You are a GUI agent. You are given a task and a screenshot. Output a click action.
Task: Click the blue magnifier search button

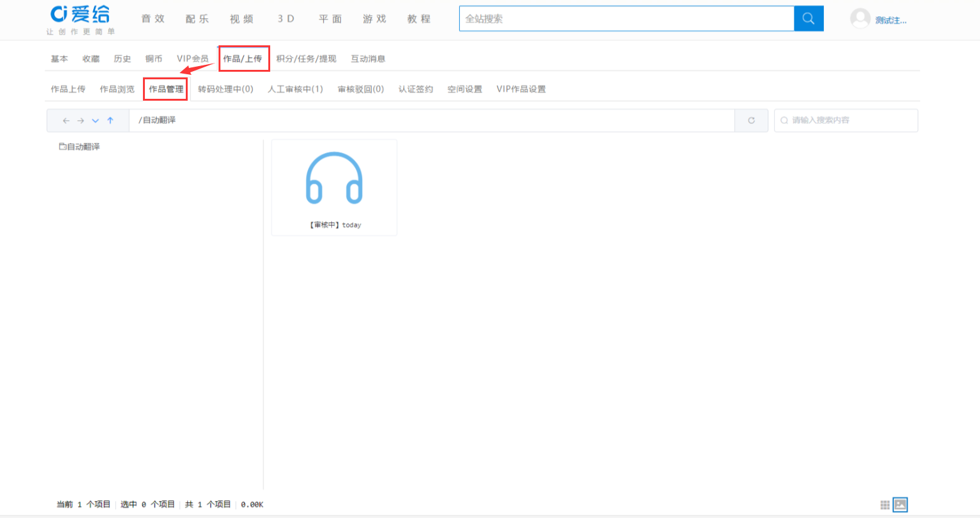tap(809, 19)
